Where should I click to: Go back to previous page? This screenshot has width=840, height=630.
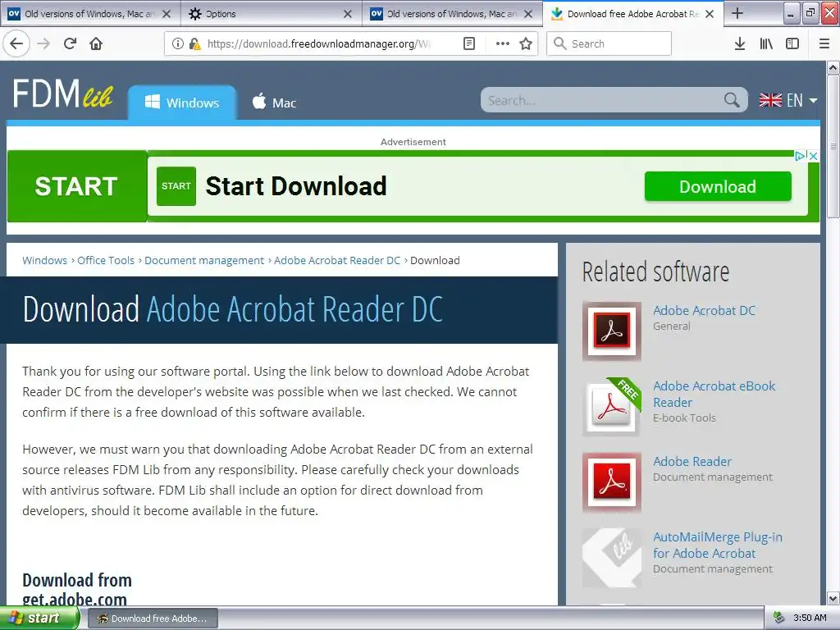(16, 43)
